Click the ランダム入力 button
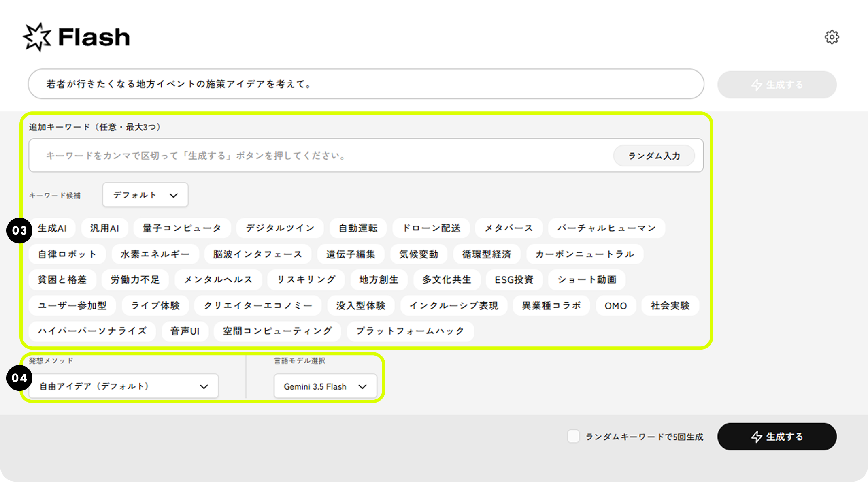 654,156
